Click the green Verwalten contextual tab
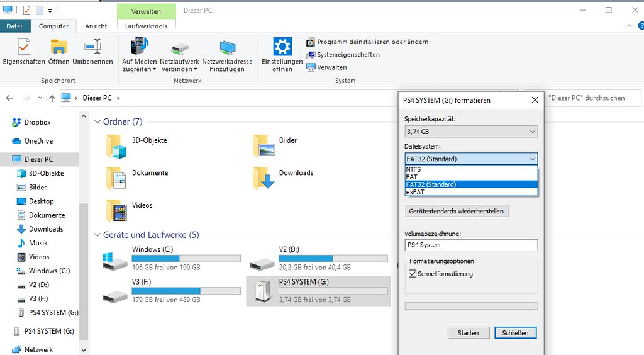Viewport: 644px width, 355px height. (146, 11)
